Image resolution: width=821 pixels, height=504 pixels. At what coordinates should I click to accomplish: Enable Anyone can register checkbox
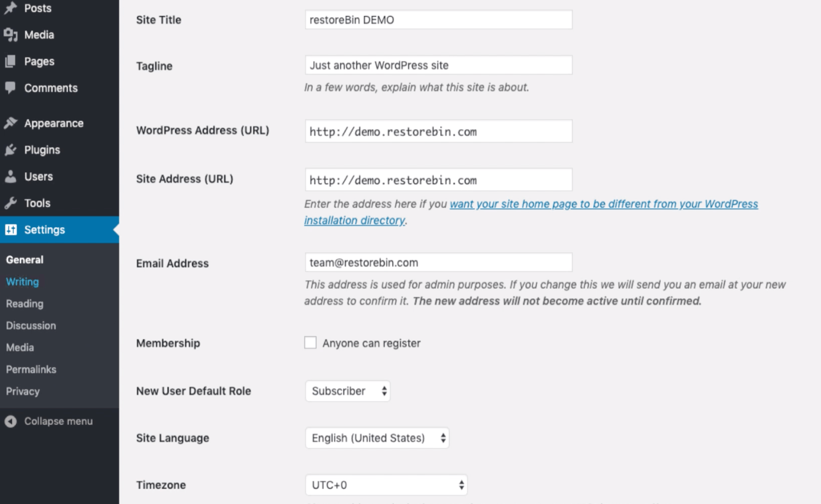click(x=310, y=343)
